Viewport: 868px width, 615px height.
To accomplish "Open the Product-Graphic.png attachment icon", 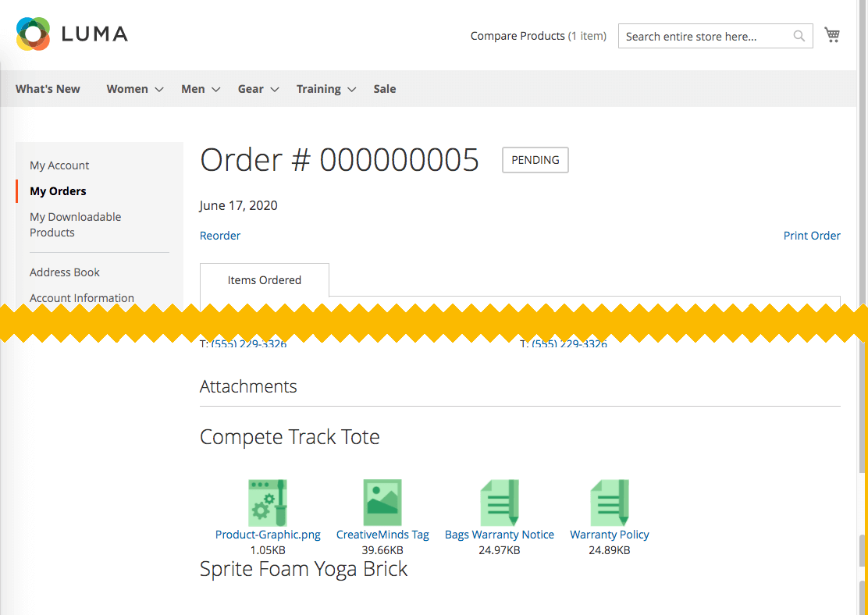I will [x=268, y=503].
